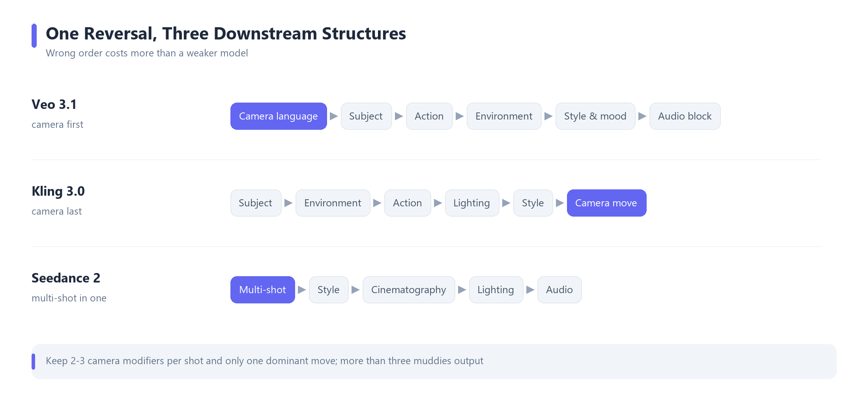Viewport: 868px width, 404px height.
Task: Select the Environment chip in the Veo 3.1 row
Action: click(504, 116)
